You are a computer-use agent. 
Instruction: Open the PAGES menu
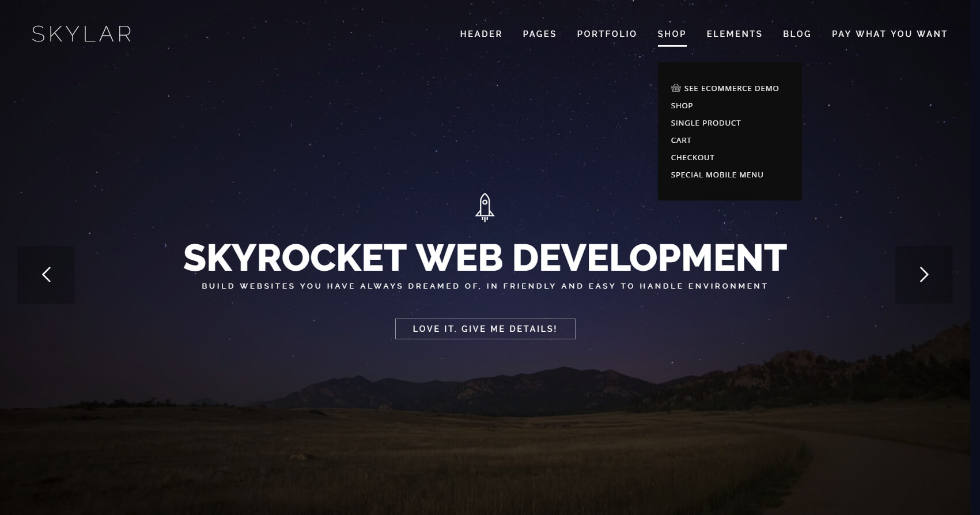click(x=539, y=34)
